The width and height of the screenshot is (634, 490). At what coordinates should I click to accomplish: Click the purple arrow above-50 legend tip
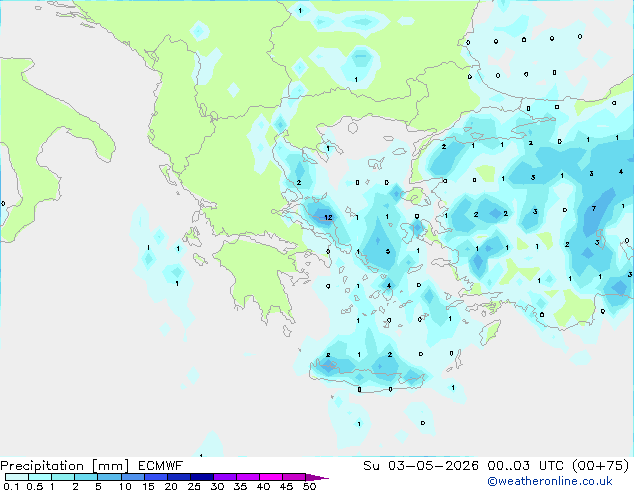[317, 477]
